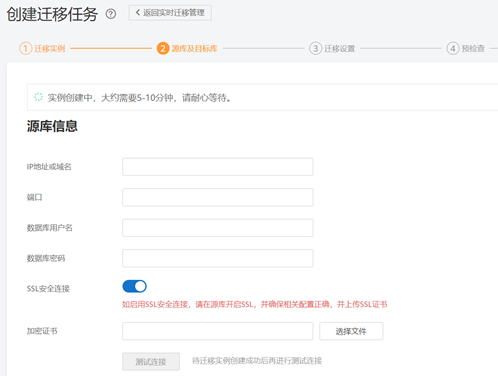Image resolution: width=498 pixels, height=376 pixels.
Task: Click the 测试连接 button
Action: coord(151,362)
